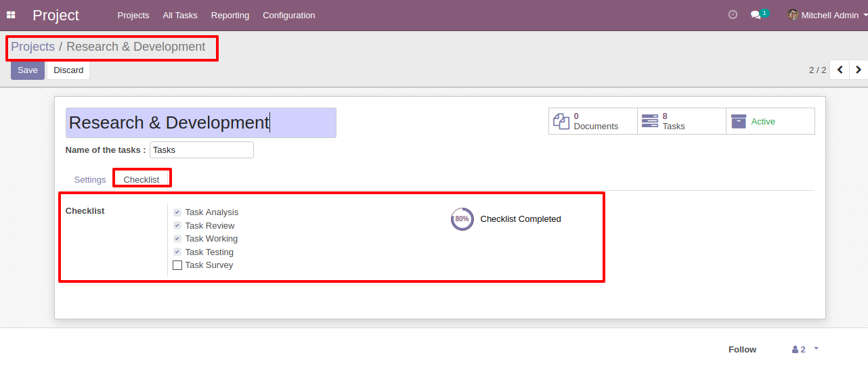Click the 2 / 2 pager counter
Image resolution: width=868 pixels, height=387 pixels.
pos(817,70)
